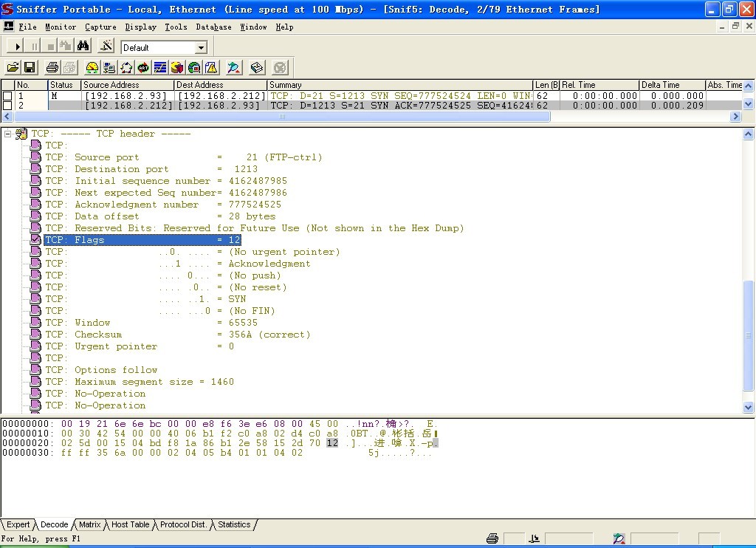Click the greyed Abort Printing icon

(x=69, y=67)
